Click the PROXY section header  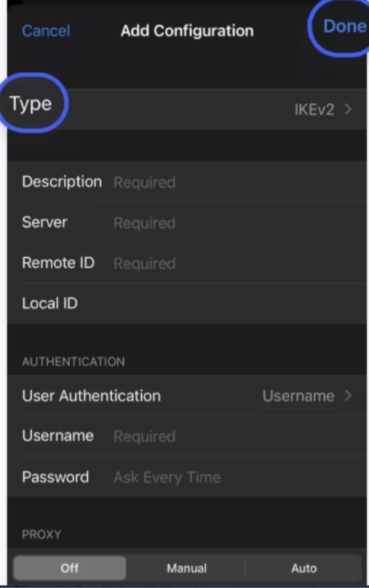coord(41,534)
